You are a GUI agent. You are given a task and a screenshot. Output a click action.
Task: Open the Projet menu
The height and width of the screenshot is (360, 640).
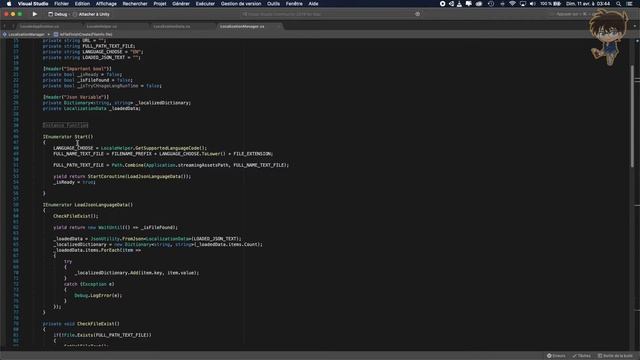tap(160, 4)
